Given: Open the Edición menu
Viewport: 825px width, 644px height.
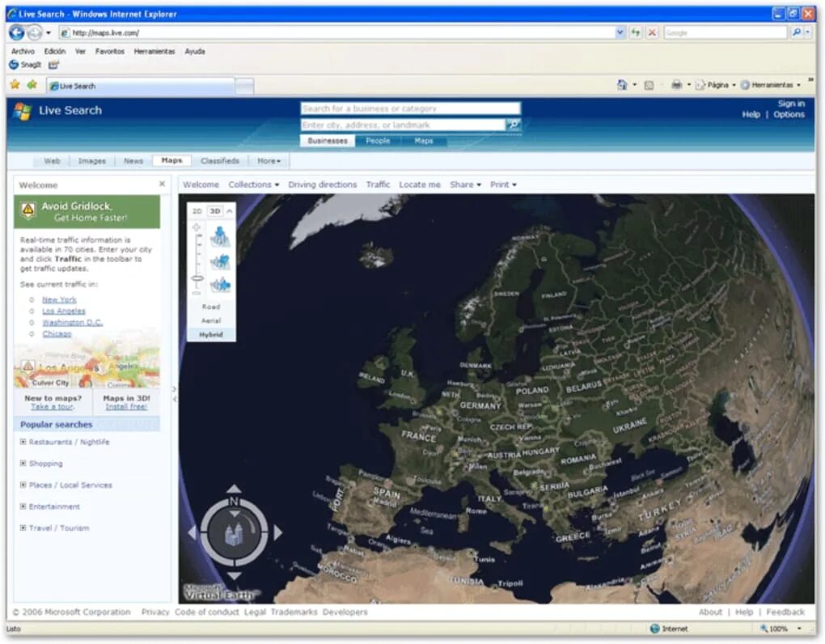Looking at the screenshot, I should coord(55,51).
